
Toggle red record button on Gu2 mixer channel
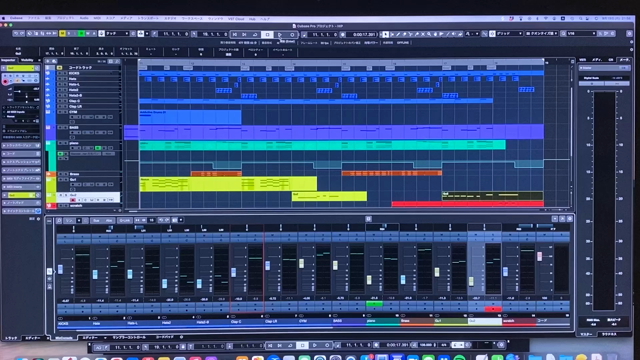(x=493, y=309)
